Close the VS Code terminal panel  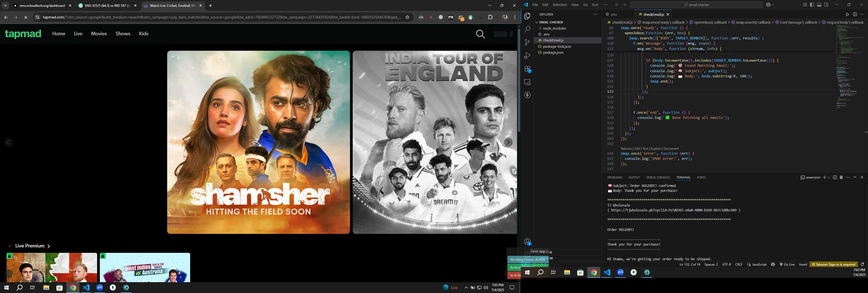[x=862, y=177]
